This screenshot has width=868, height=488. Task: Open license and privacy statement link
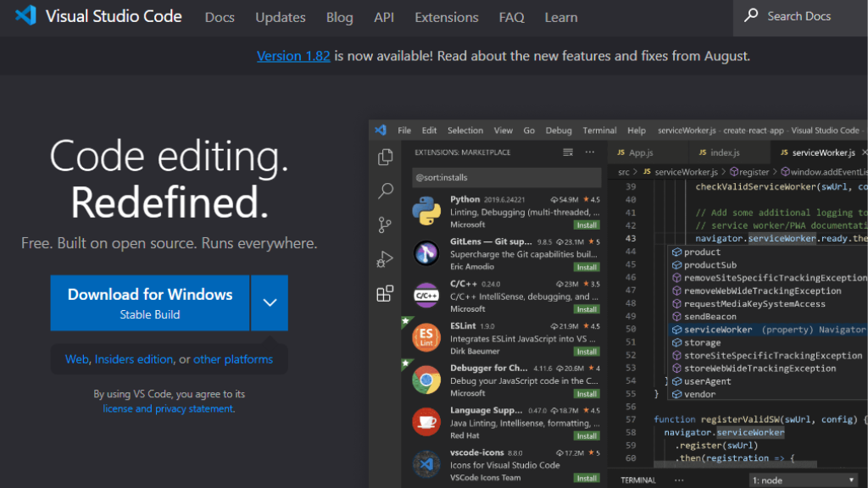tap(168, 408)
